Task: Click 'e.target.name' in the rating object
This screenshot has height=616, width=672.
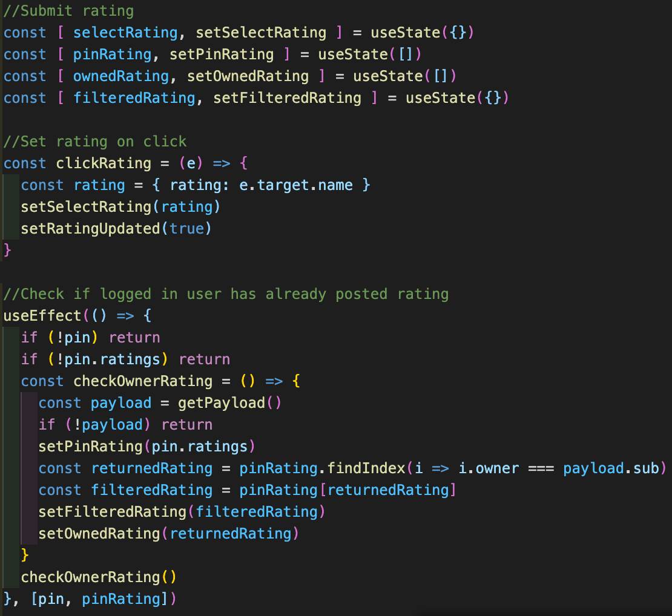Action: (295, 185)
